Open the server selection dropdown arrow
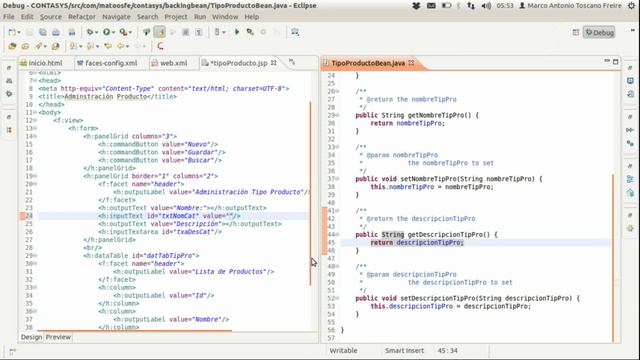 point(224,33)
